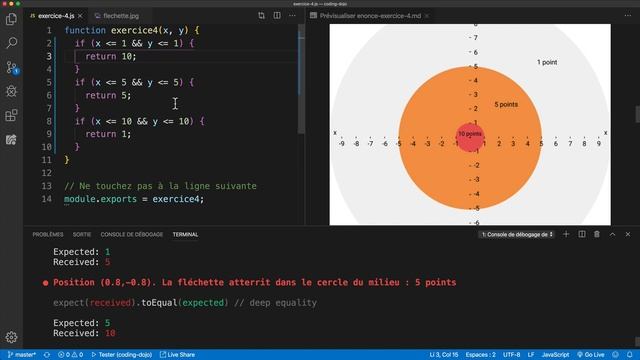This screenshot has width=640, height=360.
Task: Click the '5 points' label in preview
Action: pyautogui.click(x=506, y=104)
